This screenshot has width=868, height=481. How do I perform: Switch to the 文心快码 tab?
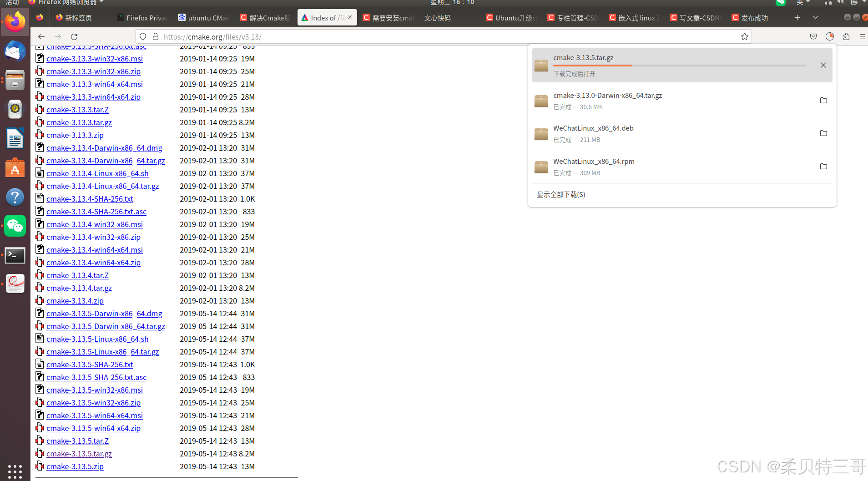(437, 18)
